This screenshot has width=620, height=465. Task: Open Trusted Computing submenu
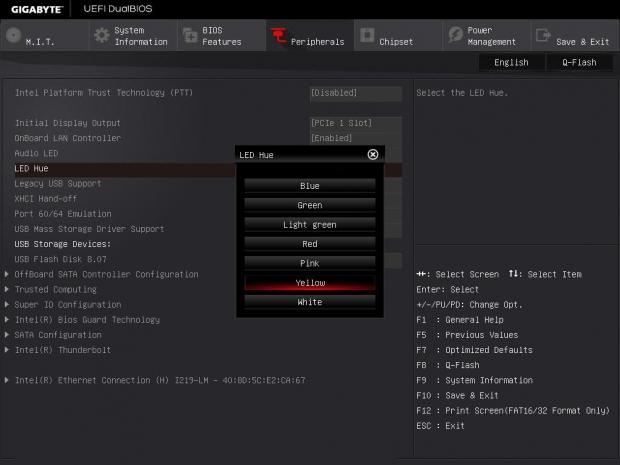(x=55, y=289)
